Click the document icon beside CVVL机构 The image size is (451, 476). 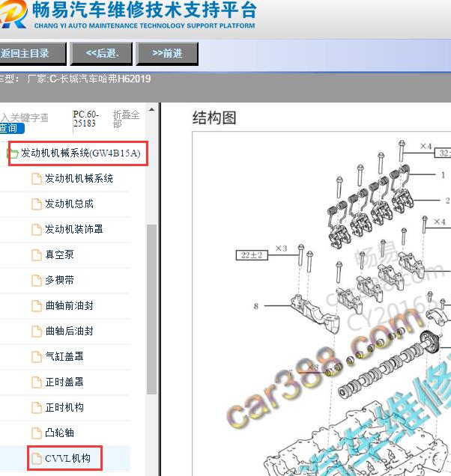[x=37, y=459]
